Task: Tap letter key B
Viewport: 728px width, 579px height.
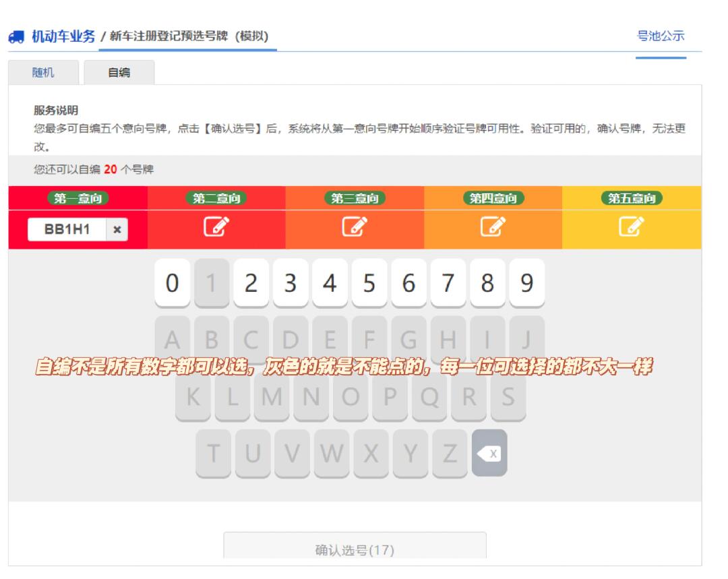Action: [212, 340]
